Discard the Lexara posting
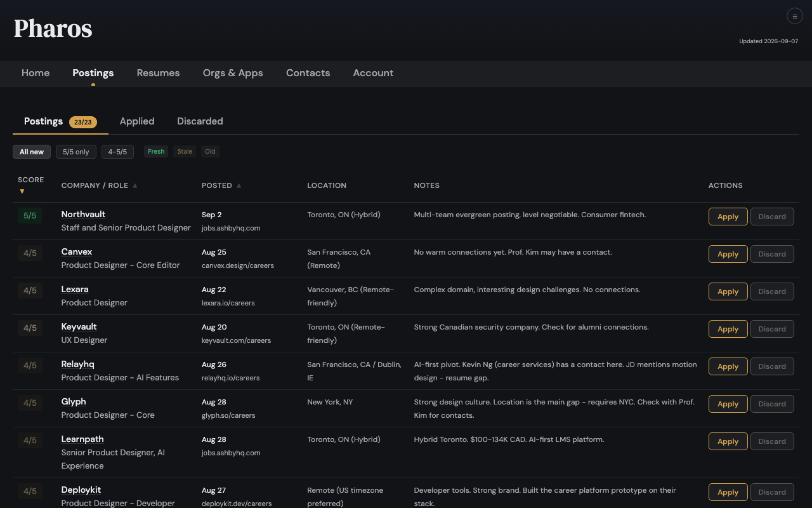This screenshot has width=812, height=508. 772,291
